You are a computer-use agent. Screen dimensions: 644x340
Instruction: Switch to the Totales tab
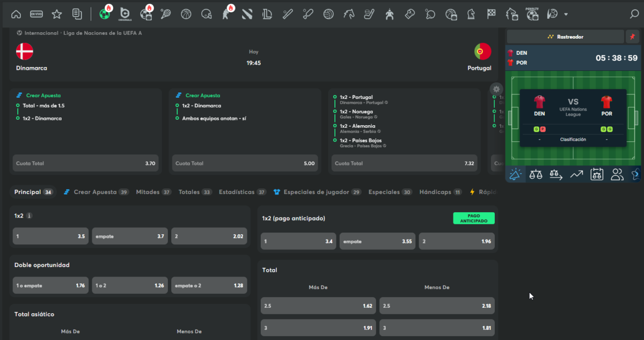[x=195, y=192]
